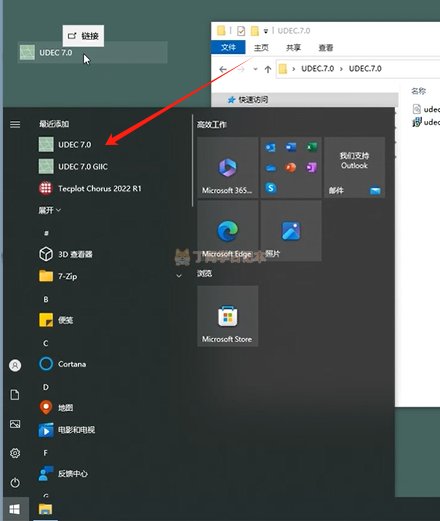Open Tecplot Chorus 2022 R1
440x521 pixels.
[x=90, y=188]
